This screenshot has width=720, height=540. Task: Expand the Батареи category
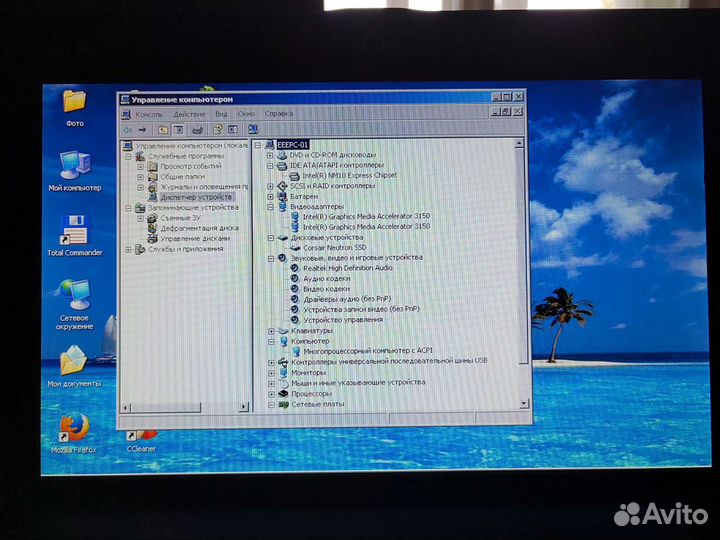270,197
